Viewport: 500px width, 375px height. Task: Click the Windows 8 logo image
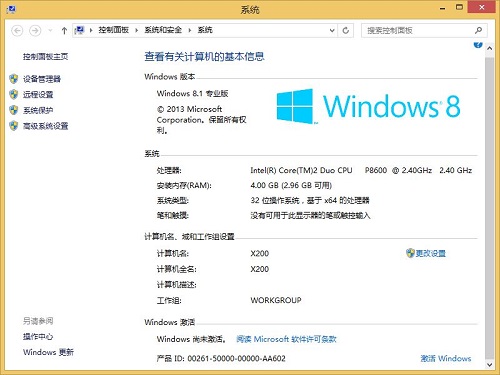pos(368,107)
